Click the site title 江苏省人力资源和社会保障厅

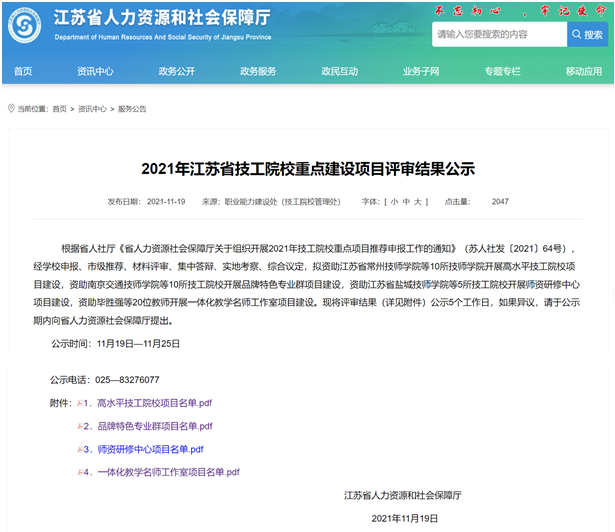[x=162, y=18]
